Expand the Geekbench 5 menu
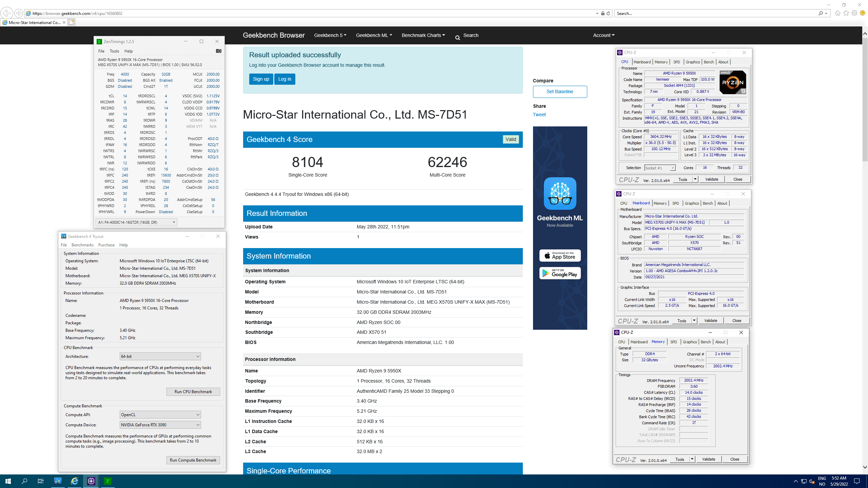868x488 pixels. coord(330,35)
